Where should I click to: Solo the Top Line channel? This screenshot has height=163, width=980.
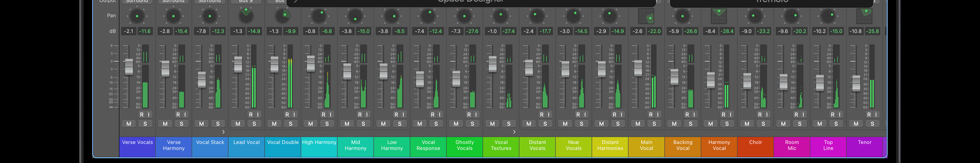click(x=836, y=124)
